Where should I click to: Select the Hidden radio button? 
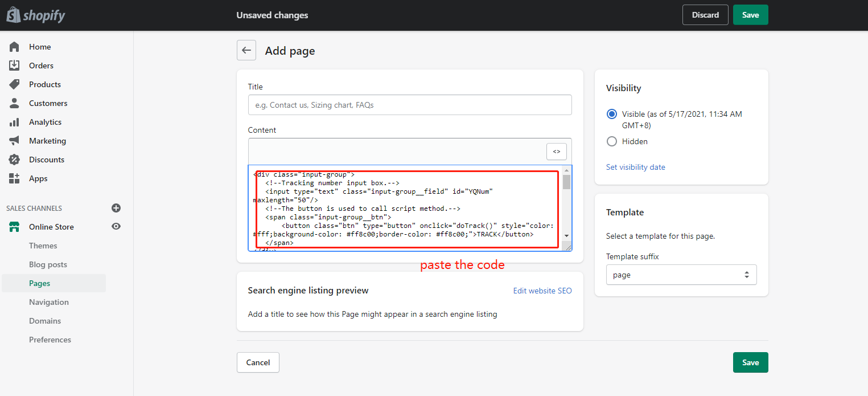[612, 141]
